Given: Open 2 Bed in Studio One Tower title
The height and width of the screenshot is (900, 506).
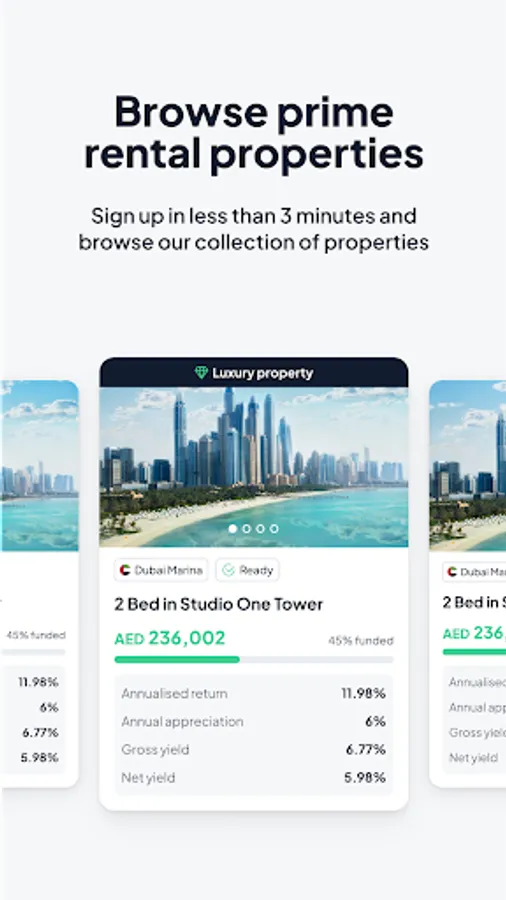Looking at the screenshot, I should [x=219, y=604].
